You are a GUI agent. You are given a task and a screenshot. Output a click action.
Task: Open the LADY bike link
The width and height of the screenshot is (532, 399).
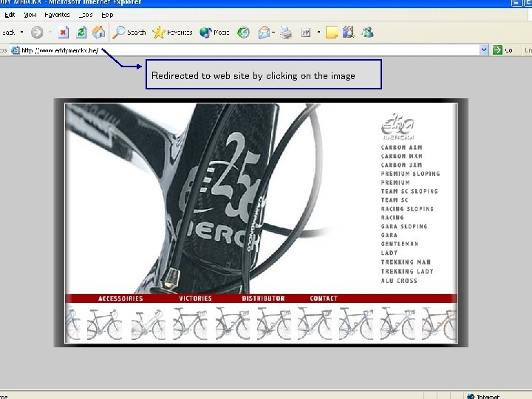coord(389,253)
